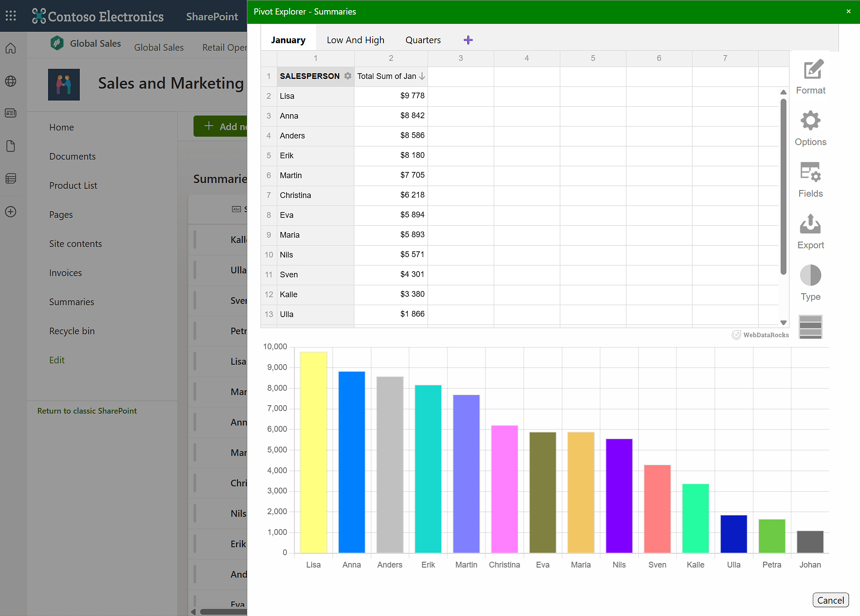Switch to the Low And High tab
Screen dimensions: 860x616
[x=355, y=40]
